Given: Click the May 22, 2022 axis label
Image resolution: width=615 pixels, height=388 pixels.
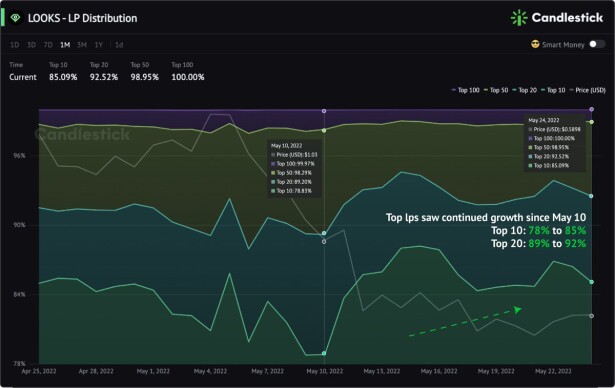Looking at the screenshot, I should [553, 371].
